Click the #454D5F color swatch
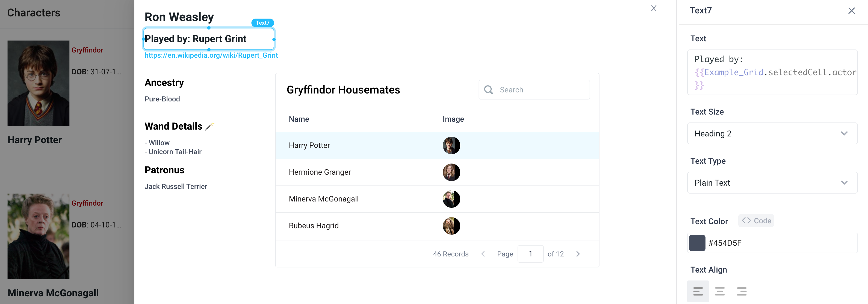The image size is (868, 304). point(697,243)
